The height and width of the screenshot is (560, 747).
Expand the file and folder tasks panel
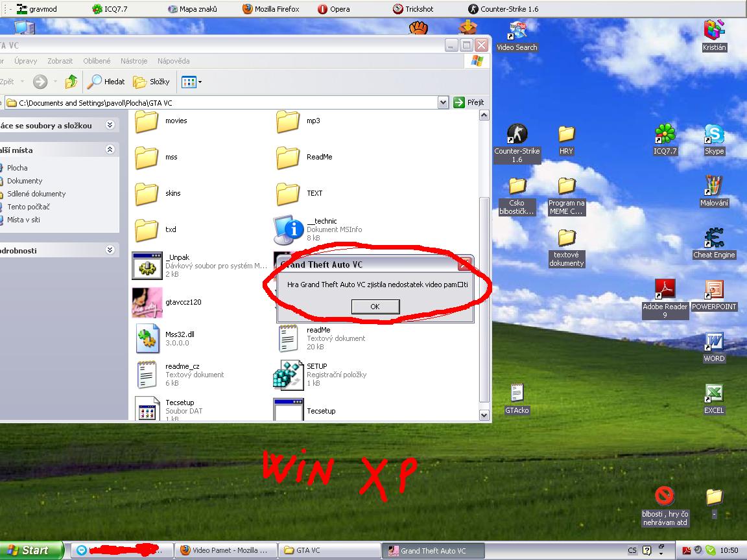[110, 124]
